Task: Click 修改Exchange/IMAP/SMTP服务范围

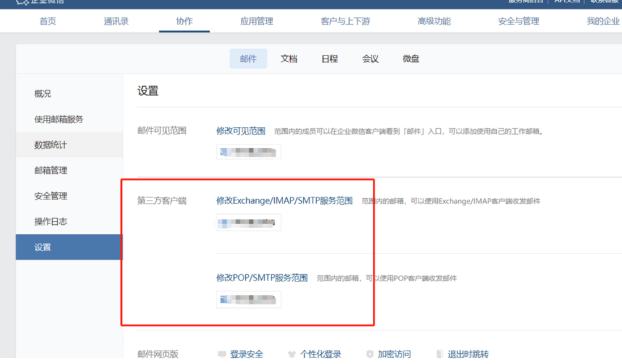Action: pyautogui.click(x=285, y=200)
